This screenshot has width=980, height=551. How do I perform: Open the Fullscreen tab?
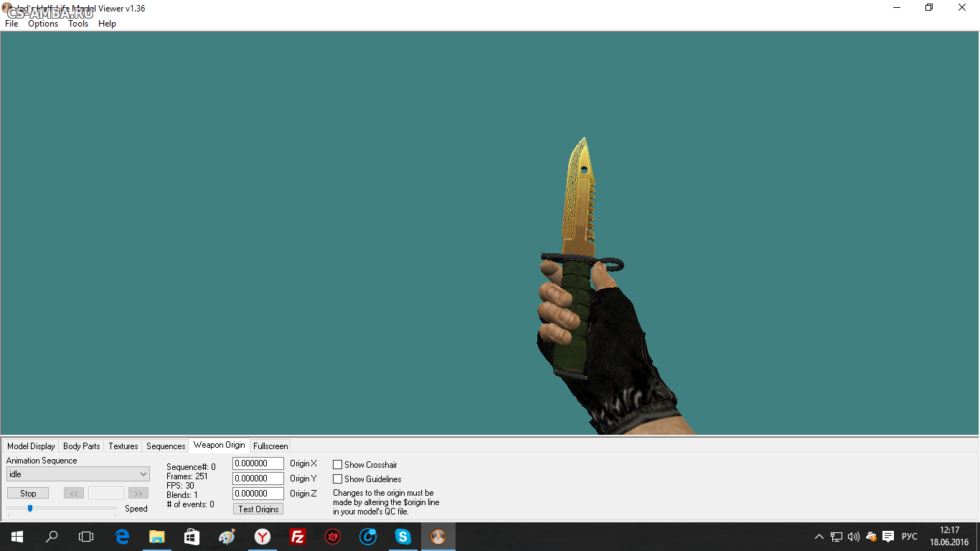pyautogui.click(x=270, y=446)
